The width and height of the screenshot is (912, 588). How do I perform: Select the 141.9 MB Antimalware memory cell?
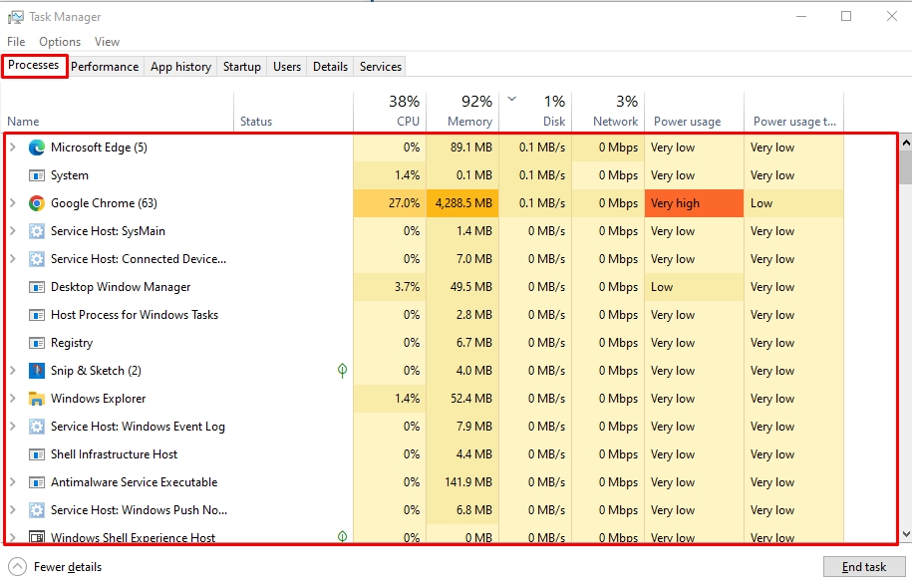tap(463, 482)
